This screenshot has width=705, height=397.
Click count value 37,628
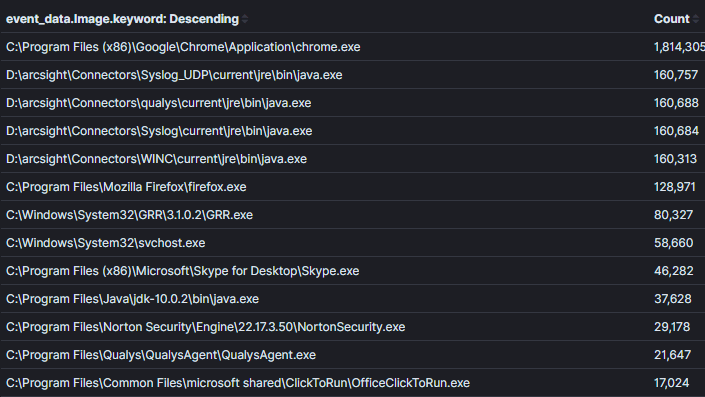(673, 299)
